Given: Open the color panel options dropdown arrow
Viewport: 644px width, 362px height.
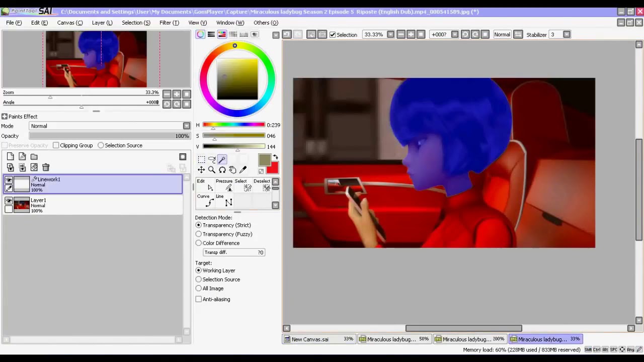Looking at the screenshot, I should pyautogui.click(x=276, y=35).
